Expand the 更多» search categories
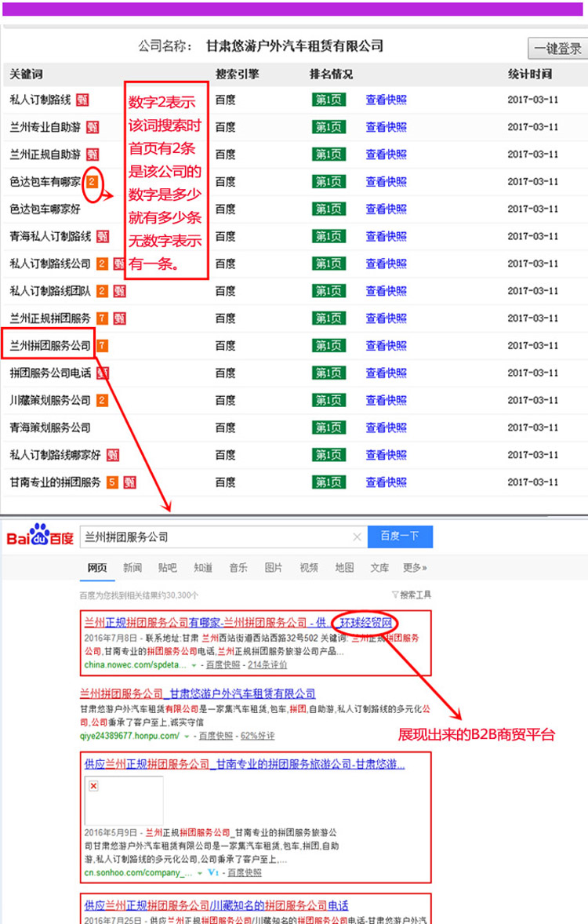 (x=415, y=567)
